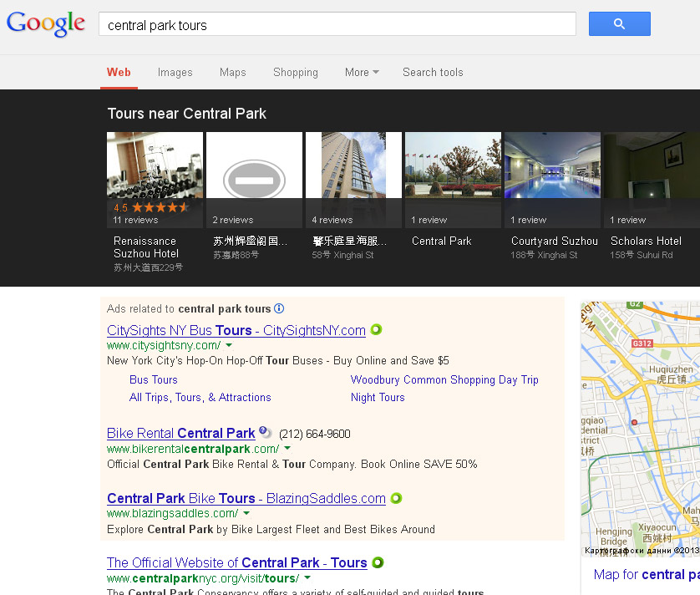Click the Google logo
The width and height of the screenshot is (700, 595).
(46, 23)
